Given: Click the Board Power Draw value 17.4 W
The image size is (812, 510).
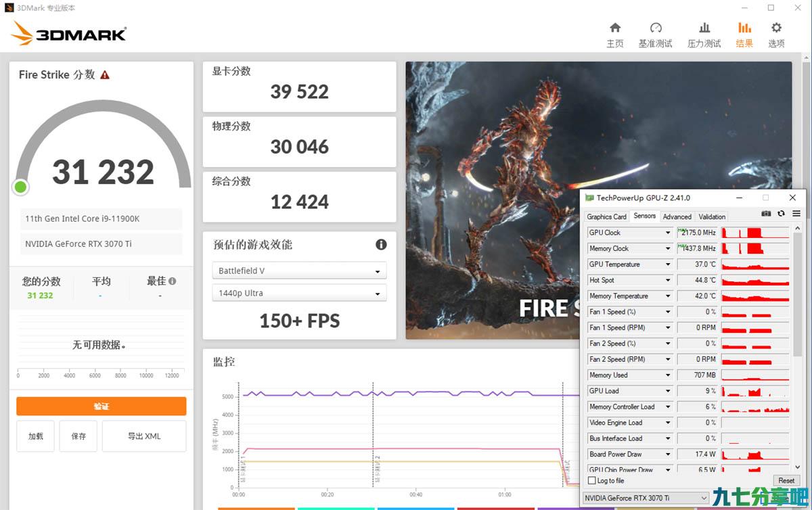Looking at the screenshot, I should click(x=697, y=454).
